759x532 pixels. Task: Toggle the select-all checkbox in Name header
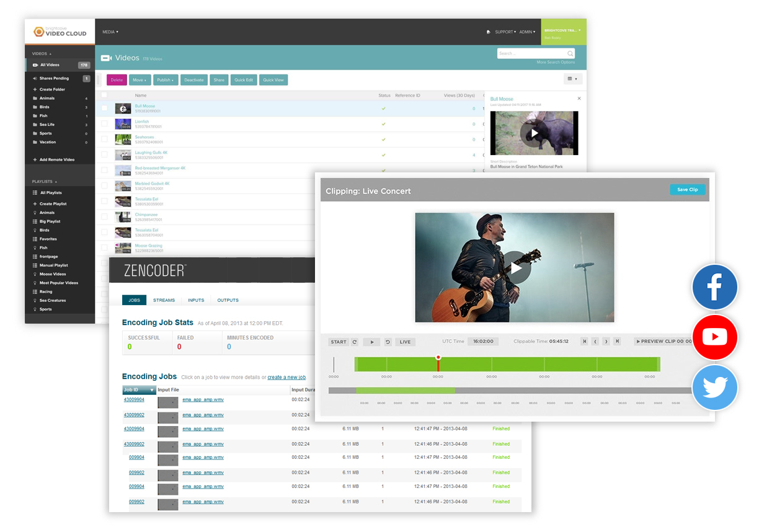(104, 95)
